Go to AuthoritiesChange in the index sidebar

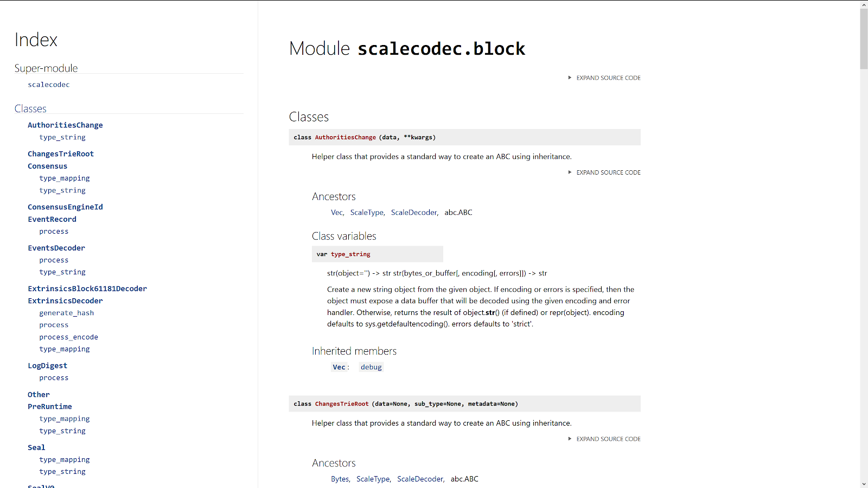tap(65, 125)
